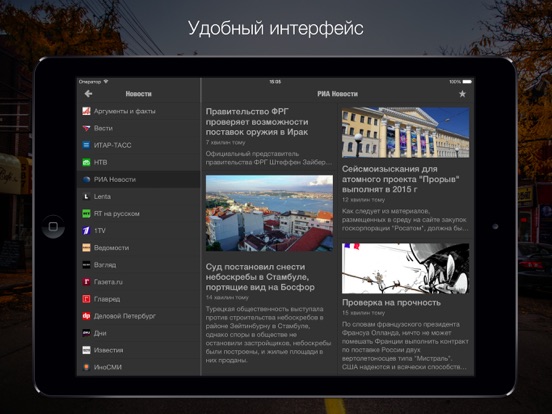
Task: Click the 7 хвилин тому timestamp
Action: click(x=226, y=143)
